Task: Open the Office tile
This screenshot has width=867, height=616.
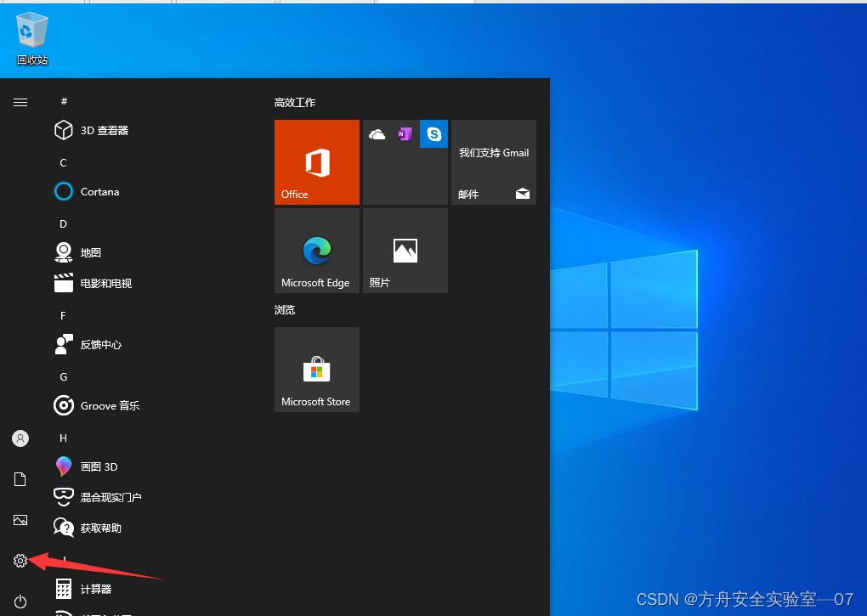Action: pos(317,162)
